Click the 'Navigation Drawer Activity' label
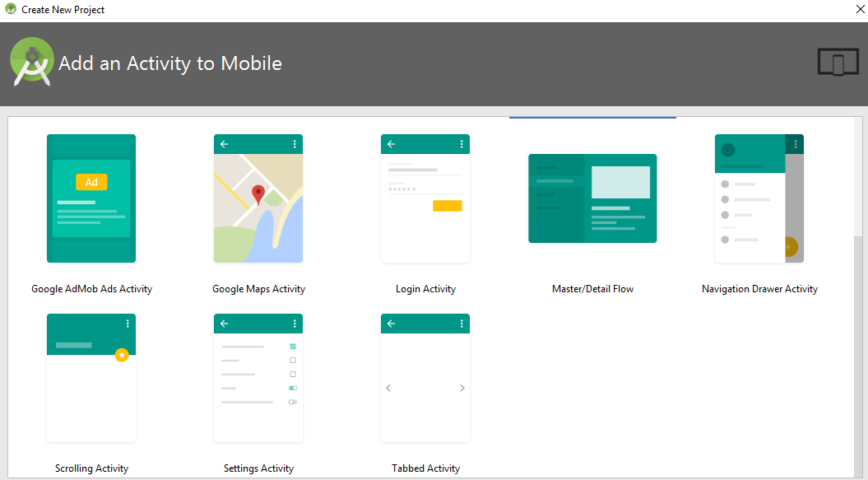This screenshot has width=868, height=480. point(759,289)
